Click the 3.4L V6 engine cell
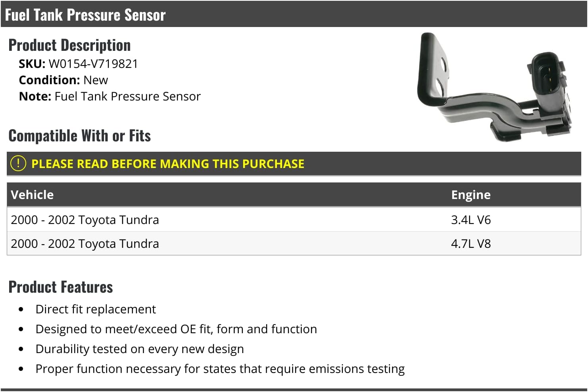Viewport: 588px width, 392px height. pyautogui.click(x=470, y=220)
